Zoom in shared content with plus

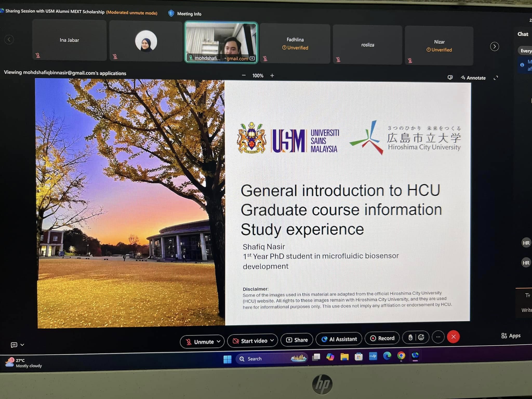[272, 76]
